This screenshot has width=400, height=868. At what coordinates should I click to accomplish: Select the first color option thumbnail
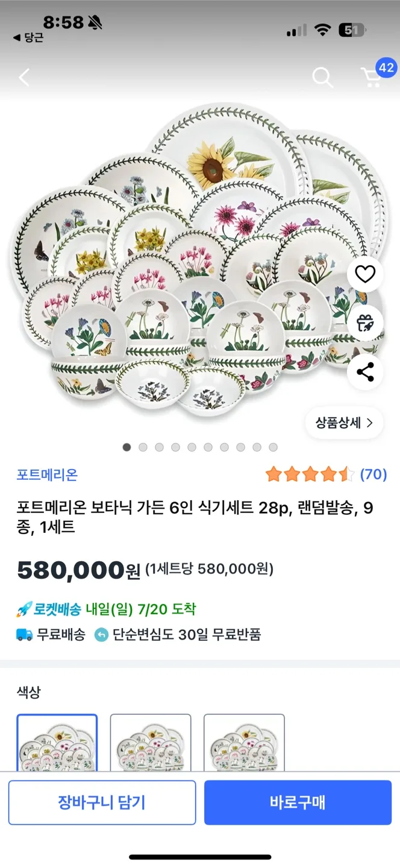[x=57, y=743]
